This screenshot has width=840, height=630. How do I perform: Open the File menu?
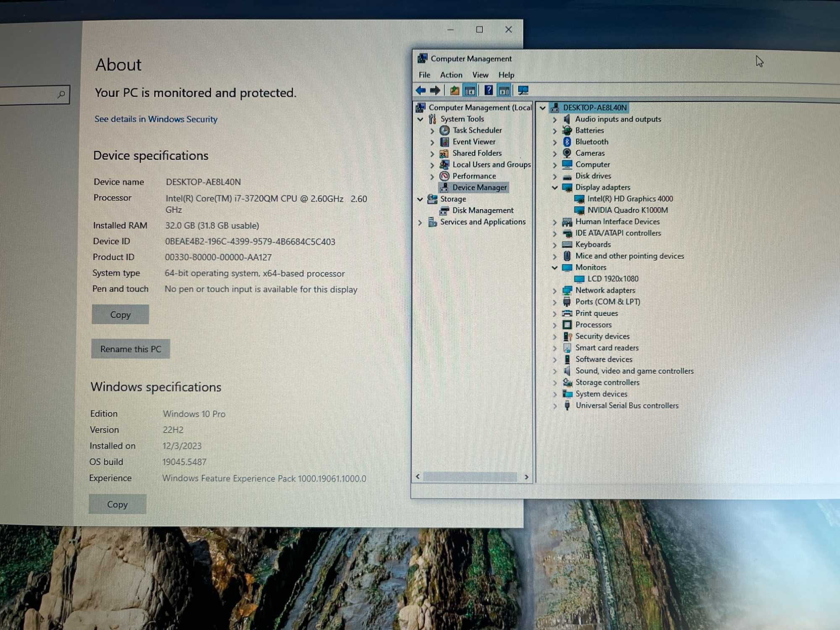[x=425, y=75]
